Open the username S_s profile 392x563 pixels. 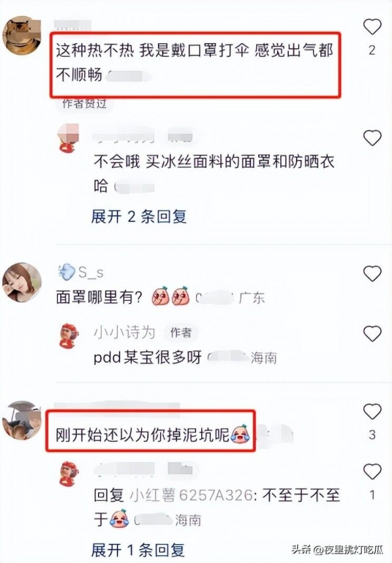(91, 272)
